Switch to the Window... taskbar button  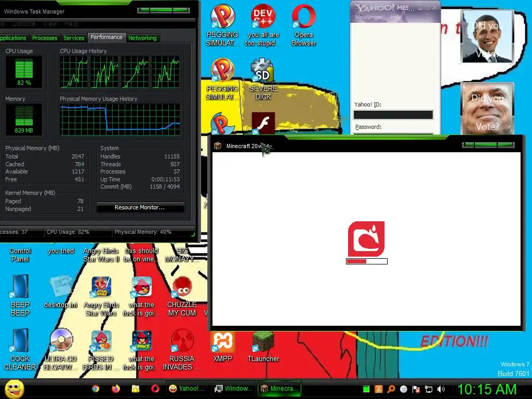(x=233, y=389)
